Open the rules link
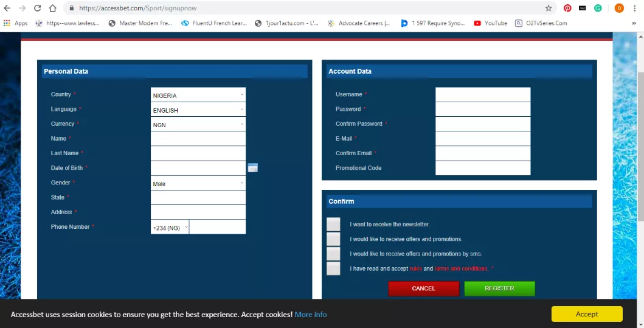The width and height of the screenshot is (644, 328). 415,268
